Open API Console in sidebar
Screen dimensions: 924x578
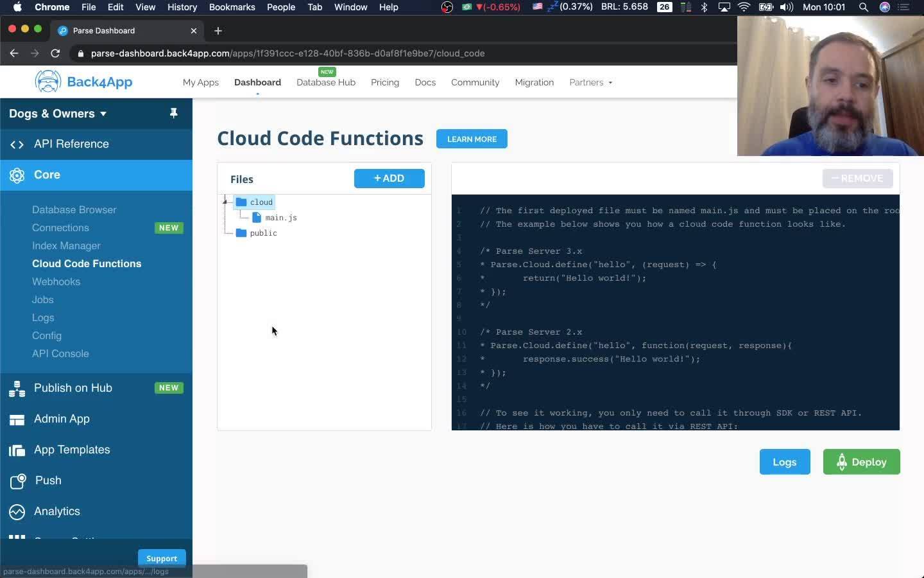(x=60, y=354)
